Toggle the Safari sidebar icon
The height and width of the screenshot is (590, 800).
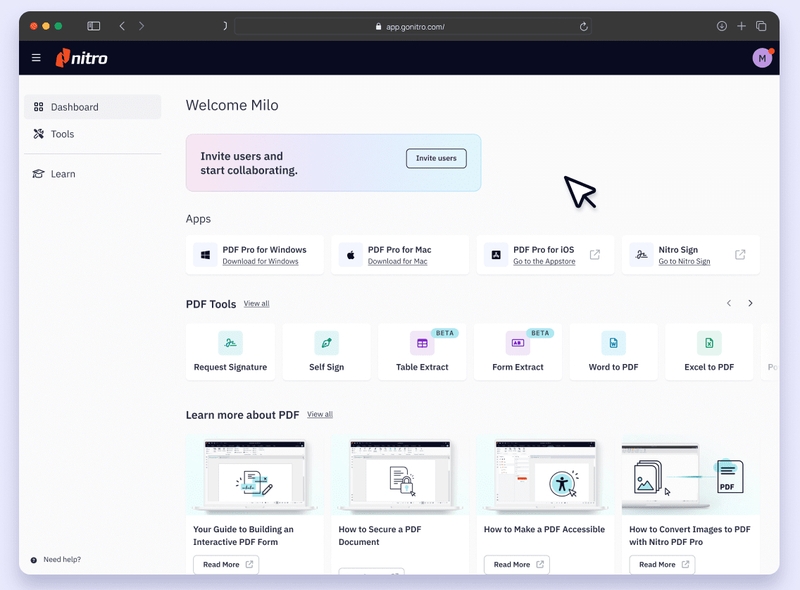click(93, 26)
